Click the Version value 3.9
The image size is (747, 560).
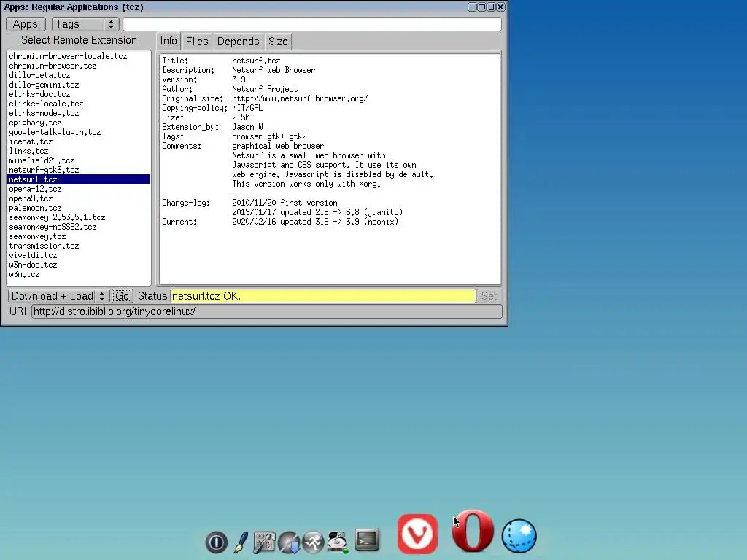pos(239,79)
